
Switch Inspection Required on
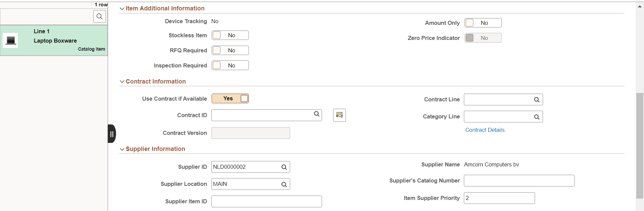(230, 65)
